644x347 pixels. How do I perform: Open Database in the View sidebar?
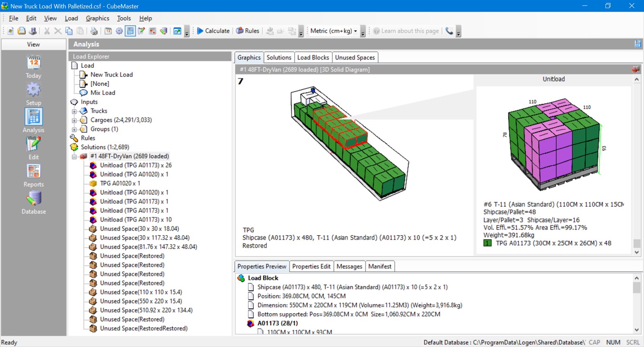pos(34,202)
